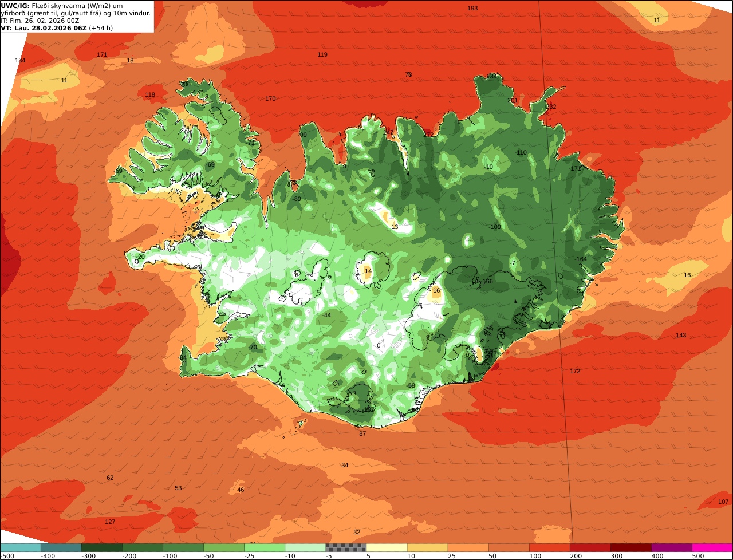Click the map value 62
The image size is (733, 560).
point(110,478)
